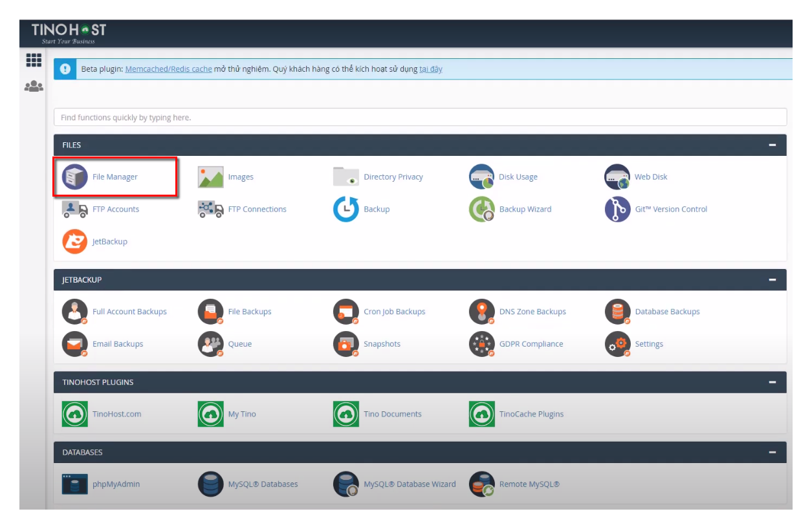
Task: Open Directory Privacy folder icon
Action: coord(346,177)
